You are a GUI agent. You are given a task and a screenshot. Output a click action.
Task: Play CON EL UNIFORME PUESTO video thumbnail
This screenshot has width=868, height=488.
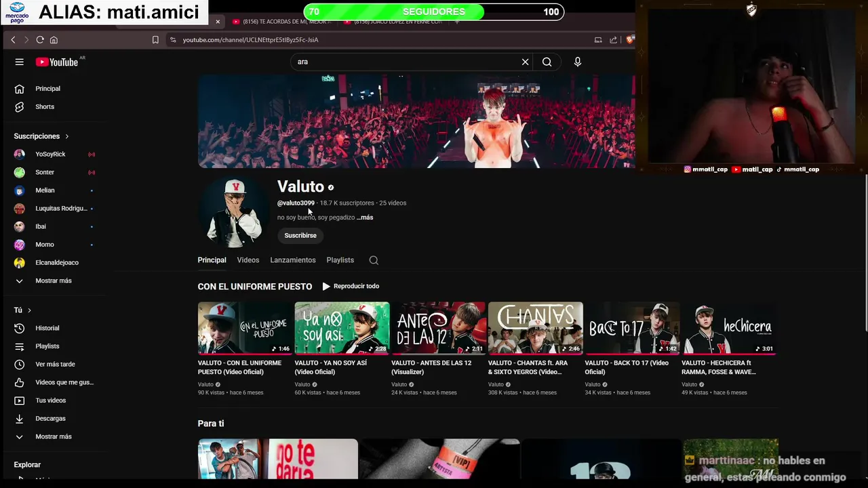click(245, 328)
